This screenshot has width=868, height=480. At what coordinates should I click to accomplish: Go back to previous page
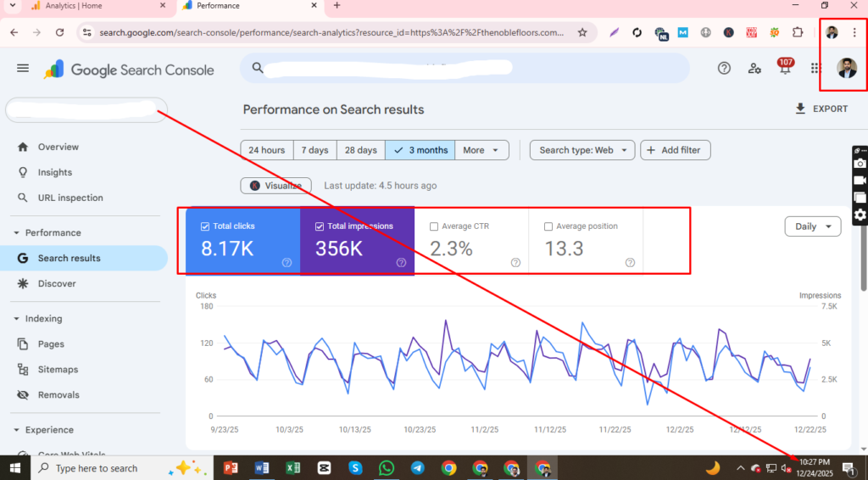(14, 33)
